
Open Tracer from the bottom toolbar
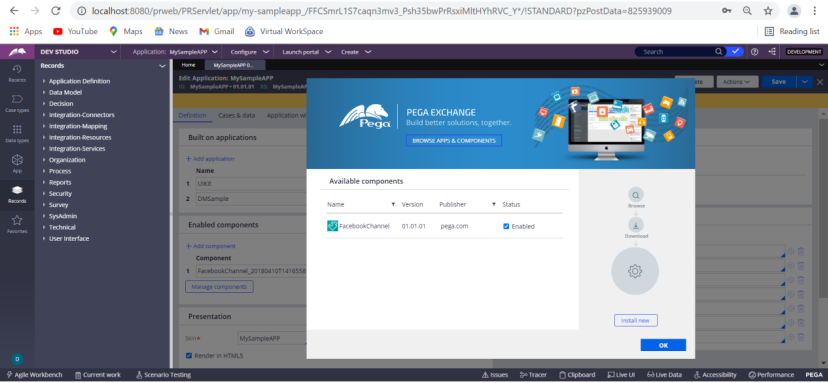(533, 375)
